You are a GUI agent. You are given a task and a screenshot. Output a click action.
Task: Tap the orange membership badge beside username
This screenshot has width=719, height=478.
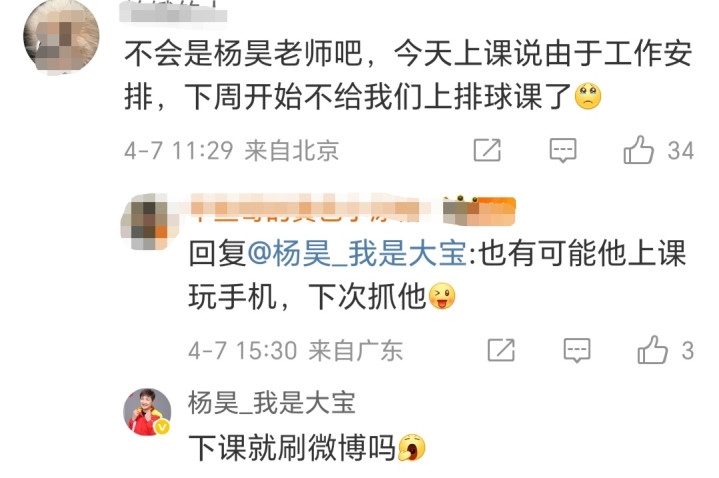tap(479, 211)
